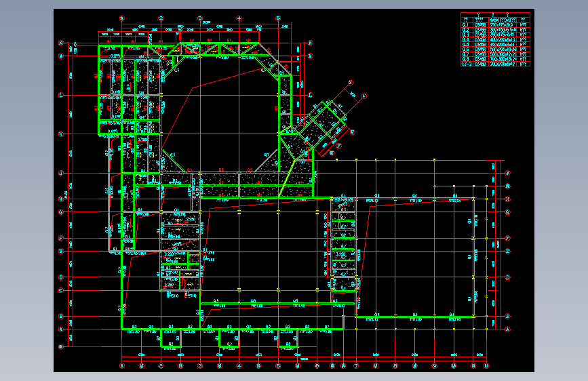The image size is (588, 381).
Task: Click the 700x300x13x24 section cell in table
Action: click(503, 59)
